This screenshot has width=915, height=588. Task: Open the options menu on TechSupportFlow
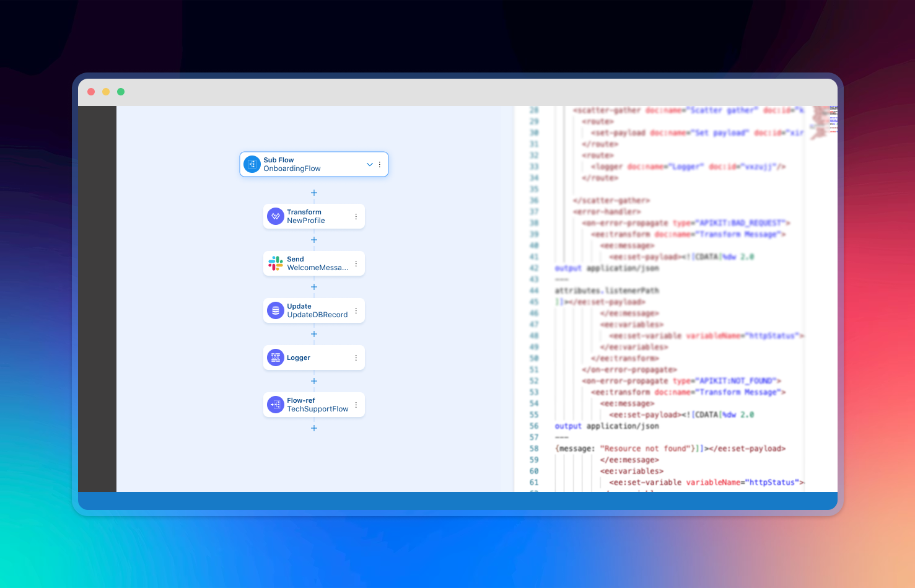356,404
